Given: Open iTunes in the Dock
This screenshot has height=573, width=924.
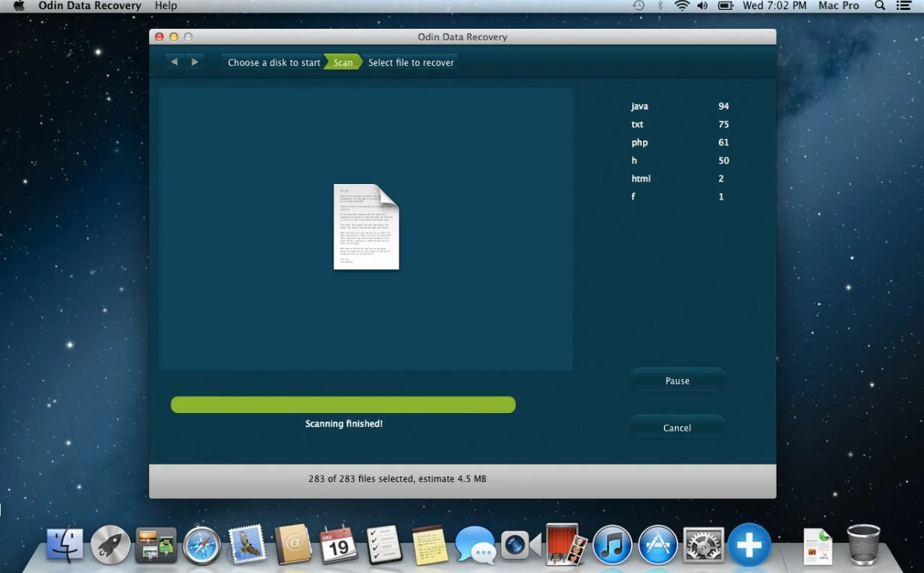Looking at the screenshot, I should click(x=611, y=545).
